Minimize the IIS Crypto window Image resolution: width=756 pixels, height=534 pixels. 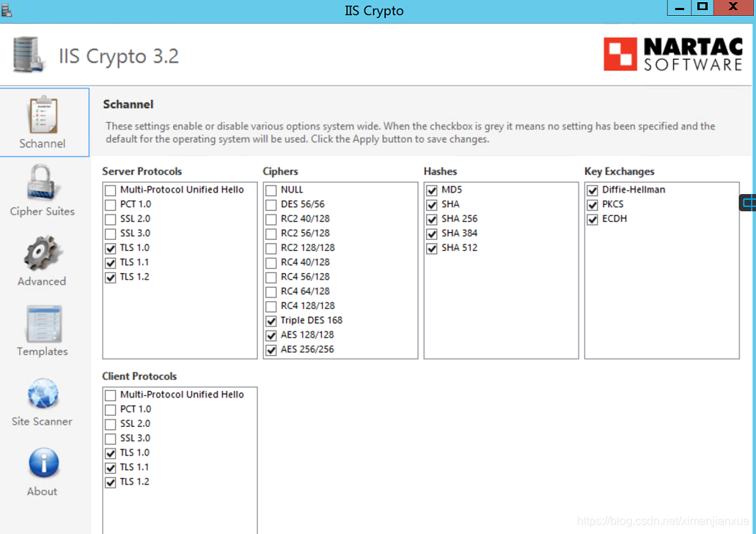tap(679, 8)
